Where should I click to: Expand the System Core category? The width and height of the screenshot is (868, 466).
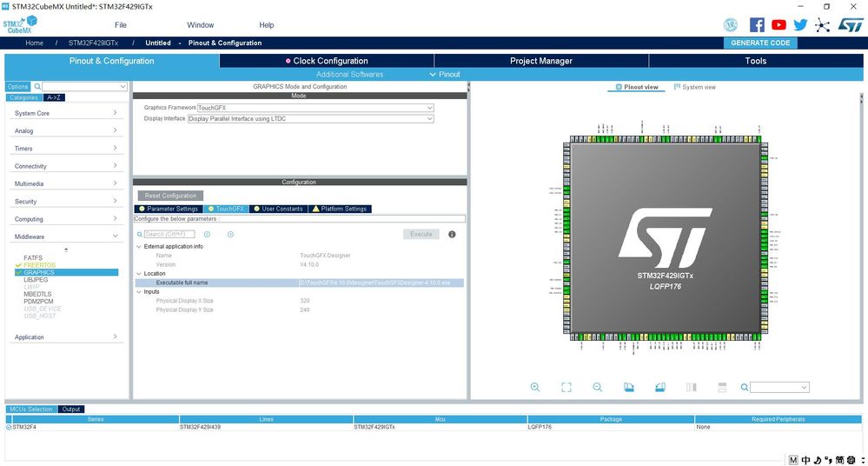coord(65,113)
